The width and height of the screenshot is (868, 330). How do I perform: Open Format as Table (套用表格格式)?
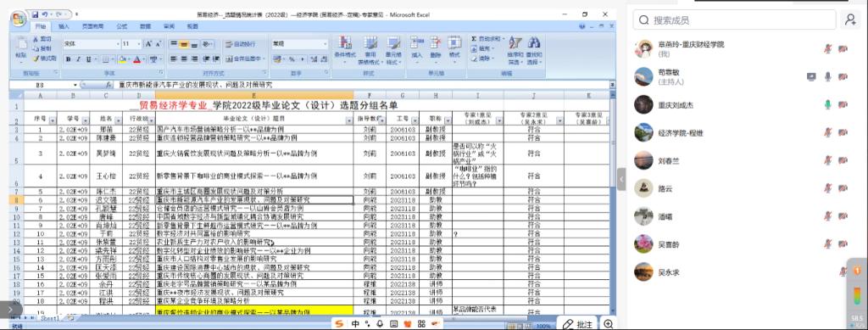370,50
